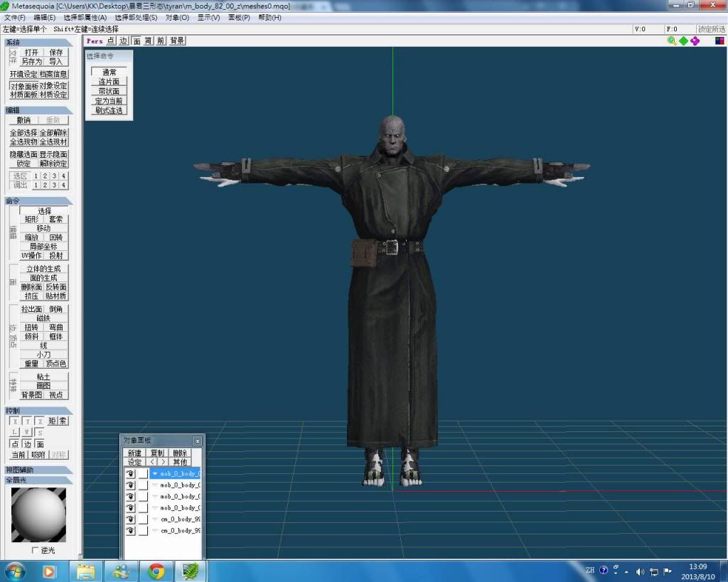
Task: Choose 连片面 in the selection command box
Action: pos(109,82)
